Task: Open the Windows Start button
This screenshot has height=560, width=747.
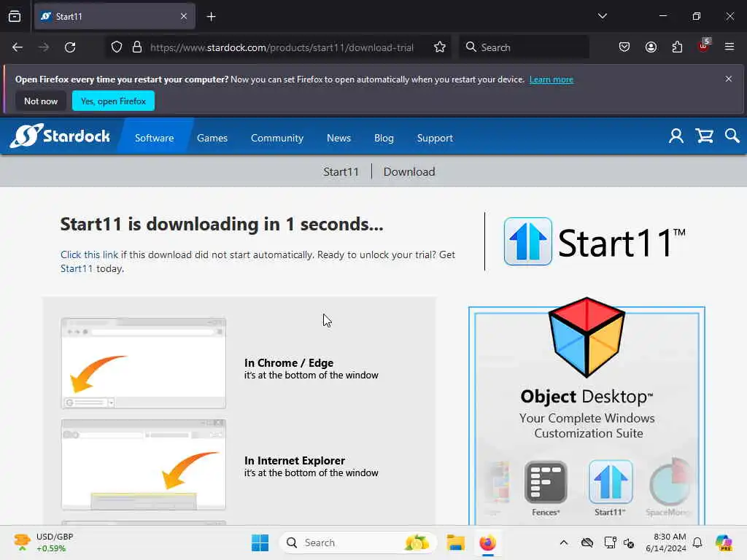Action: pos(260,542)
